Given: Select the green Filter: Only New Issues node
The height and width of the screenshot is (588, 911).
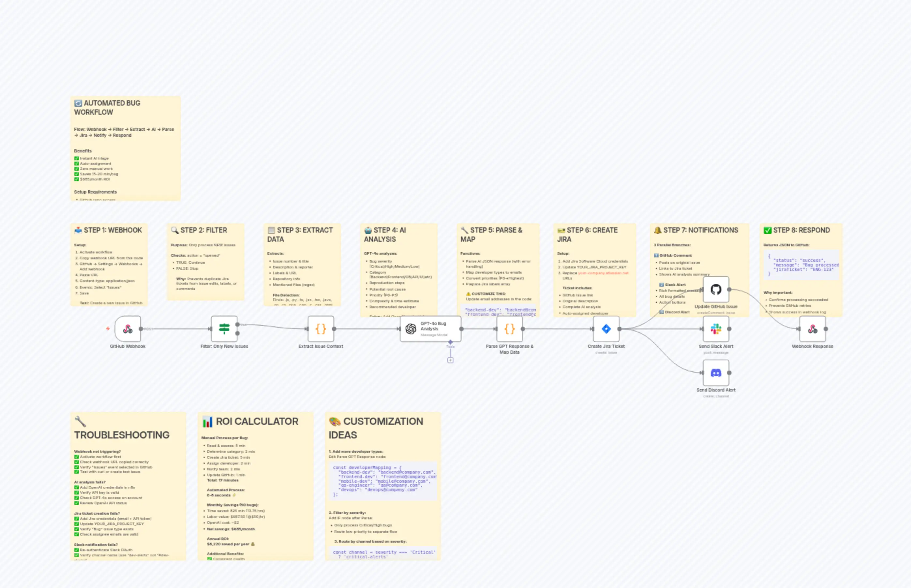Looking at the screenshot, I should [x=225, y=328].
